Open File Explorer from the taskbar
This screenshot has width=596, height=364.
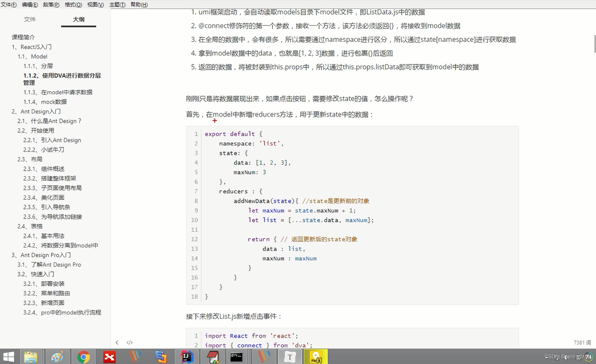(x=31, y=357)
